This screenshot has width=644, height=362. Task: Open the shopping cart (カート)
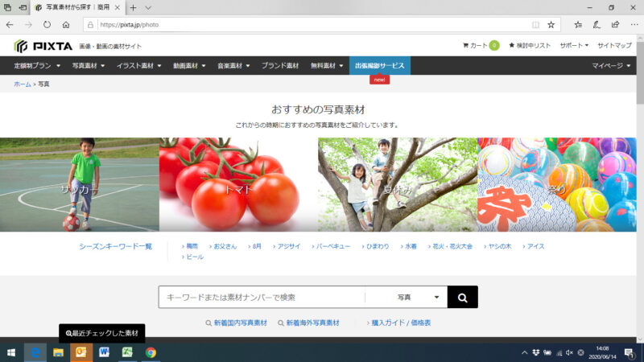(x=481, y=45)
